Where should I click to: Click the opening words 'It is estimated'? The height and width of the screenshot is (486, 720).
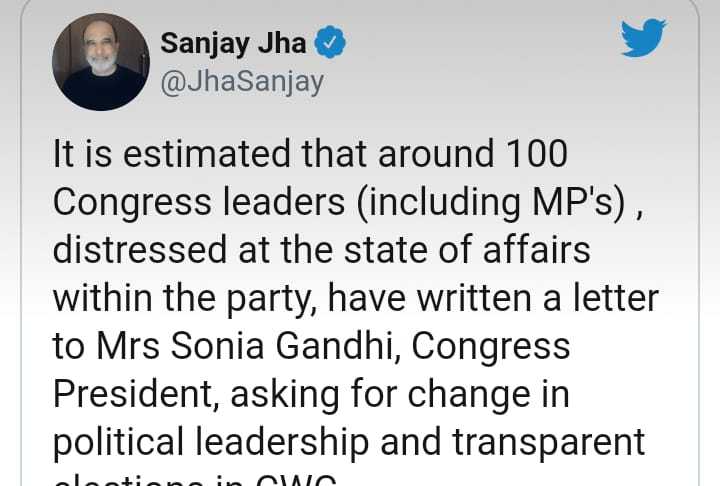172,153
